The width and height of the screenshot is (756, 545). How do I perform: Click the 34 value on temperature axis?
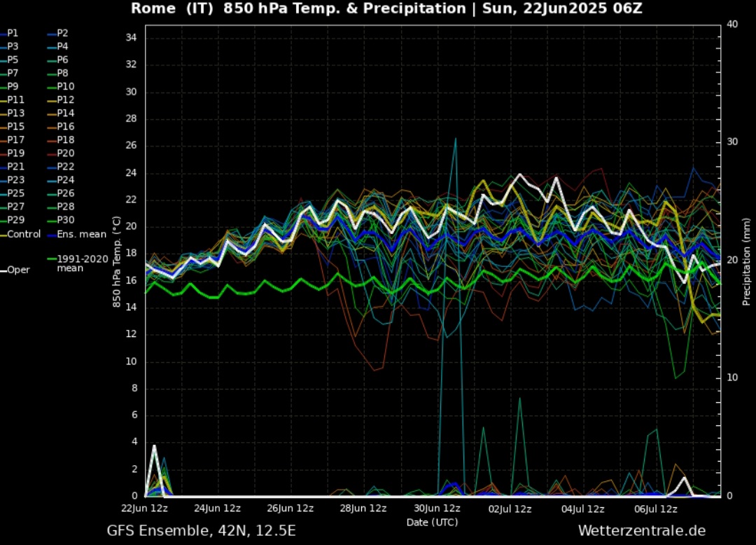pos(131,37)
